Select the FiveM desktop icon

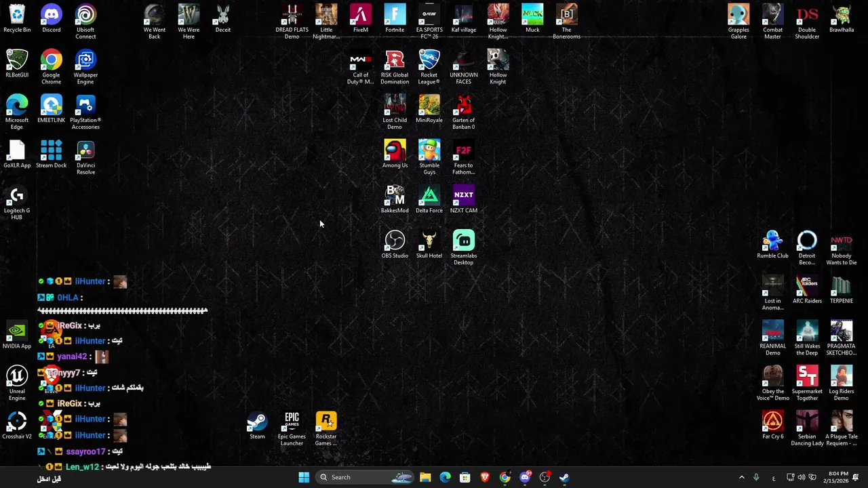pos(361,19)
